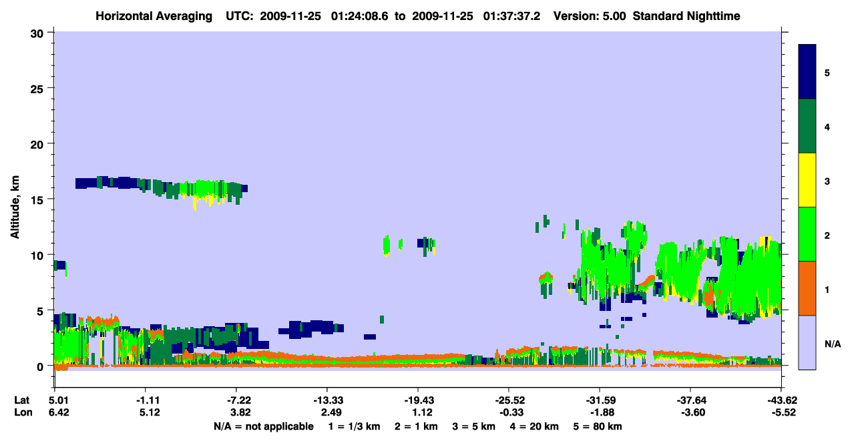Click the '2 = 1 km' legend entry
This screenshot has height=445, width=868.
[417, 426]
